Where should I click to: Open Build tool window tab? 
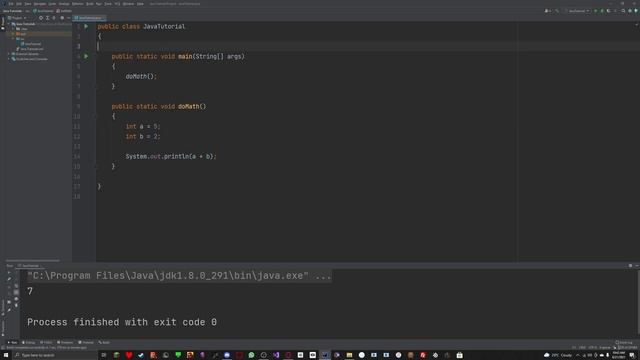[x=104, y=342]
